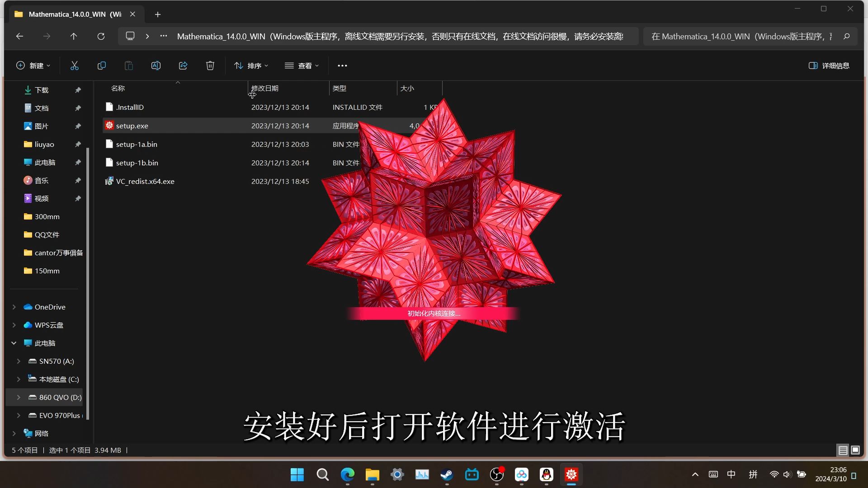Image resolution: width=868 pixels, height=488 pixels.
Task: Add a new Explorer tab
Action: tap(158, 14)
